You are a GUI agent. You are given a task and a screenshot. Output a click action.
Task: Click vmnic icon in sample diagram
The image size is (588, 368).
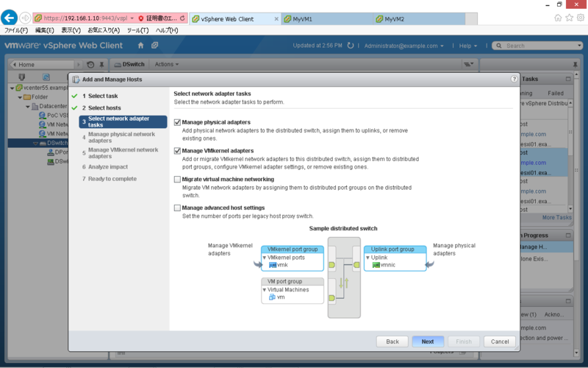pyautogui.click(x=376, y=265)
